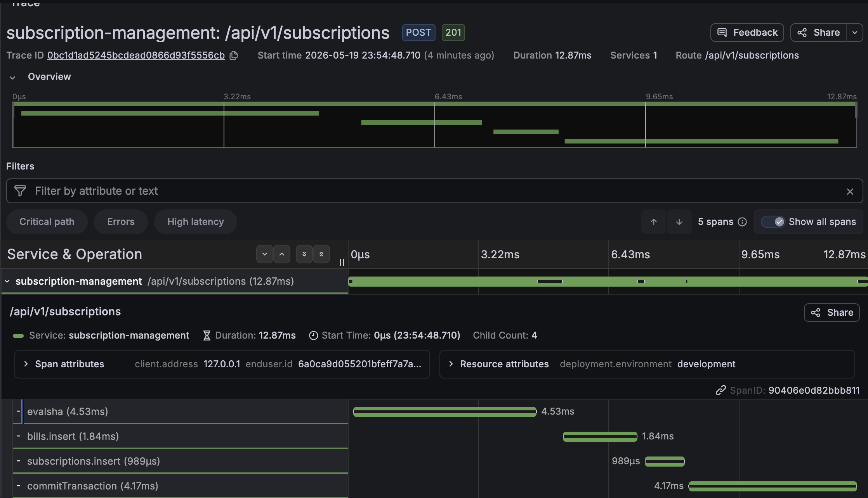The width and height of the screenshot is (868, 498).
Task: Click the Services 1 label
Action: tap(634, 55)
